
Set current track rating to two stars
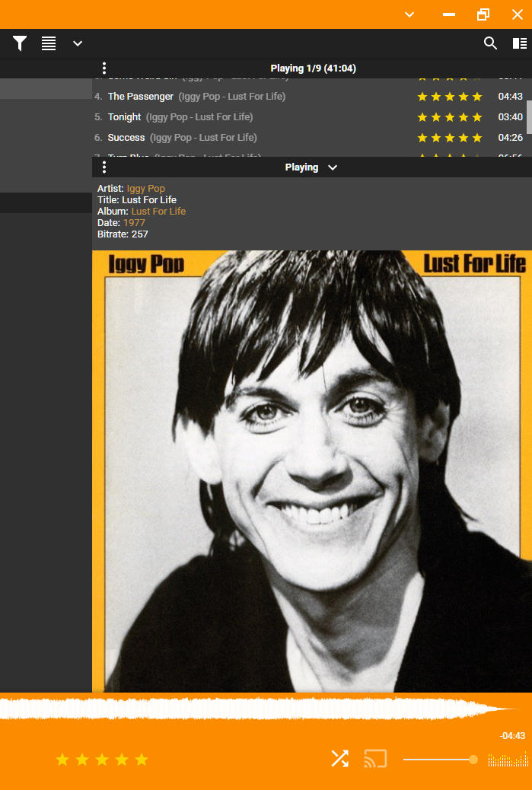(82, 760)
